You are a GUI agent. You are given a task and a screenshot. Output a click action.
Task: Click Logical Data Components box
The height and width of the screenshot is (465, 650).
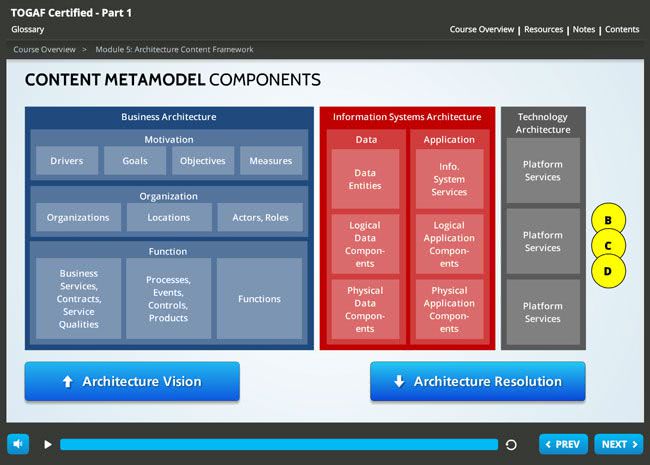[x=365, y=244]
